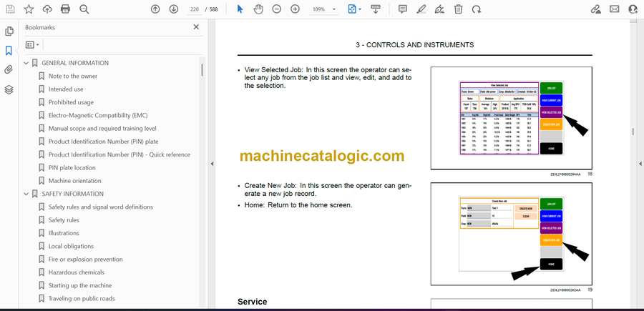
Task: Toggle the Layers panel icon
Action: [9, 89]
